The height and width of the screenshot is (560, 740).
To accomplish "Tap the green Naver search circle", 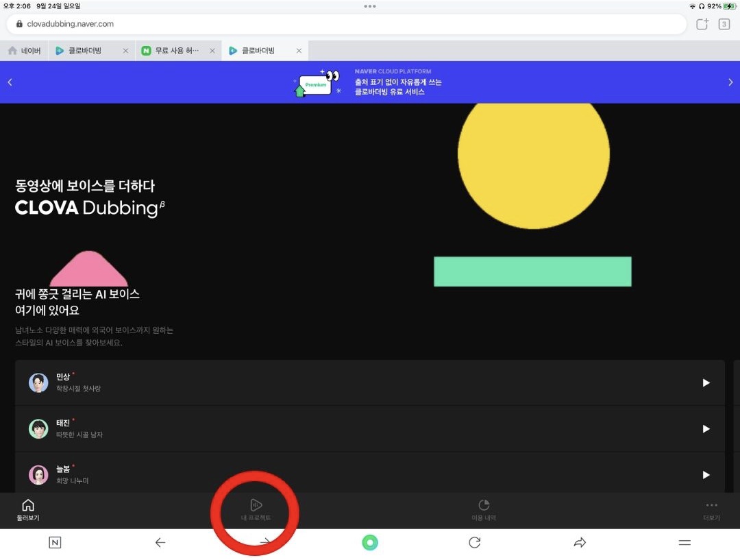I will [x=370, y=543].
